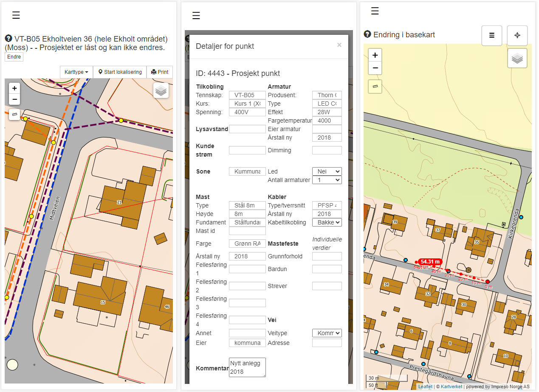Zoom out on the left map
Viewport: 539px width, 392px height.
click(14, 99)
